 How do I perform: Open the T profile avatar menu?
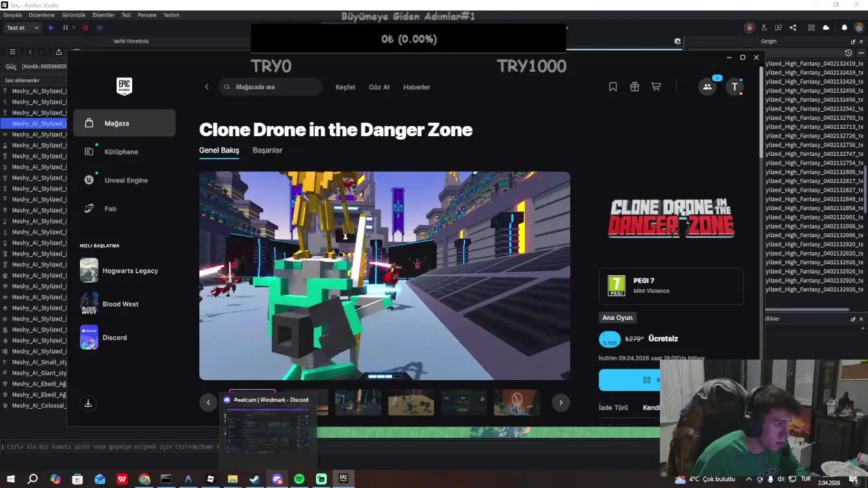coord(735,87)
